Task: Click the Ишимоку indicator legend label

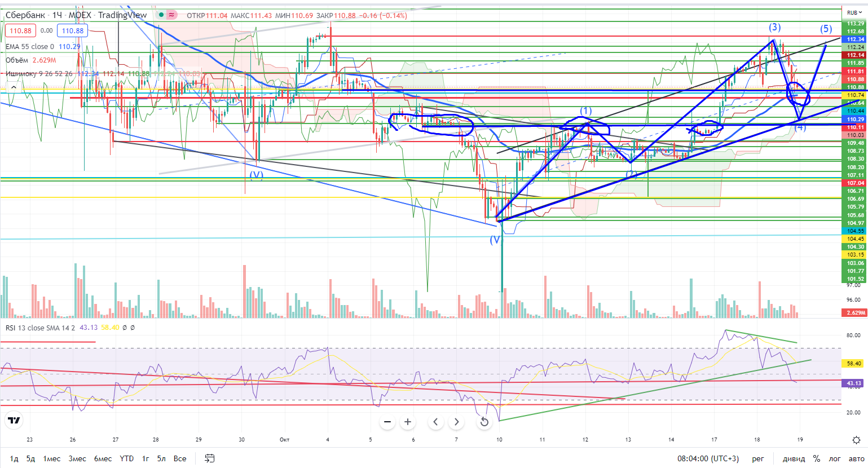Action: pos(21,74)
